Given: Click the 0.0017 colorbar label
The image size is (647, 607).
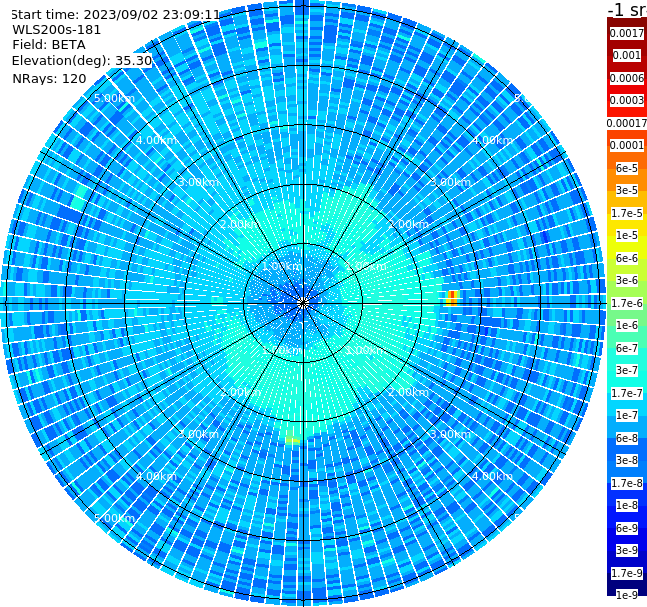Looking at the screenshot, I should coord(627,33).
